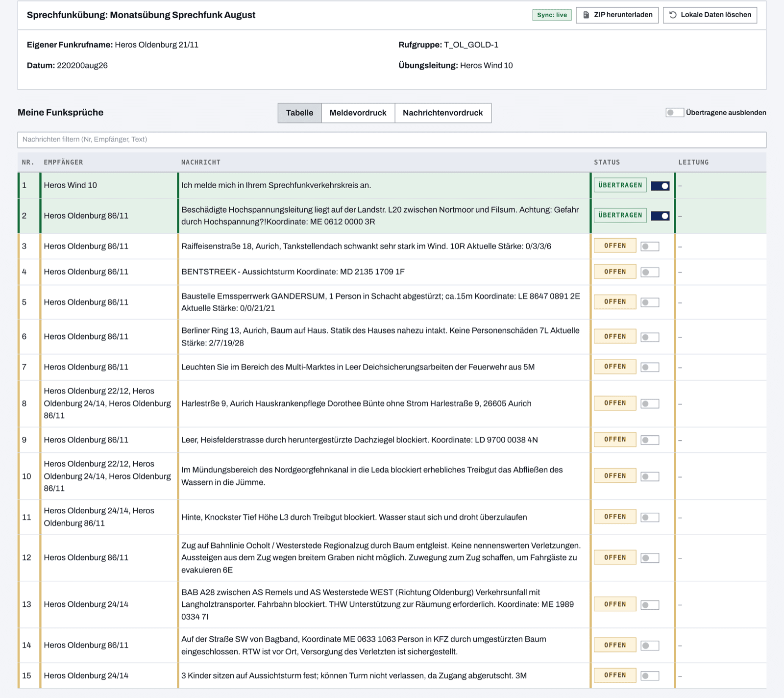Click the OFFEN badge for message 9
784x698 pixels.
pos(615,439)
